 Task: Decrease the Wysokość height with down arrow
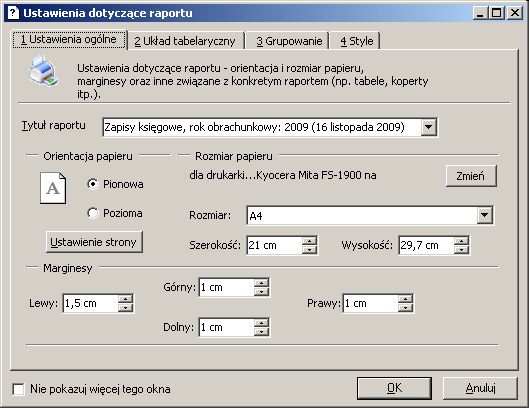(x=461, y=250)
